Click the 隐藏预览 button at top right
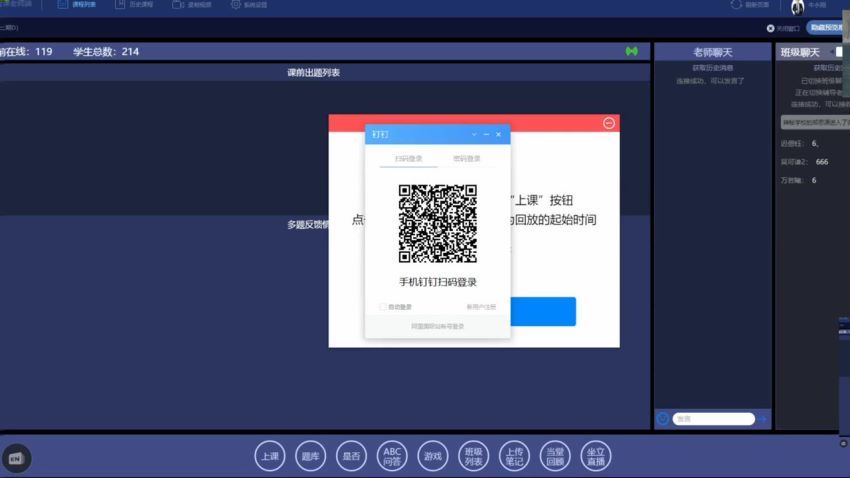This screenshot has height=478, width=850. pos(826,28)
